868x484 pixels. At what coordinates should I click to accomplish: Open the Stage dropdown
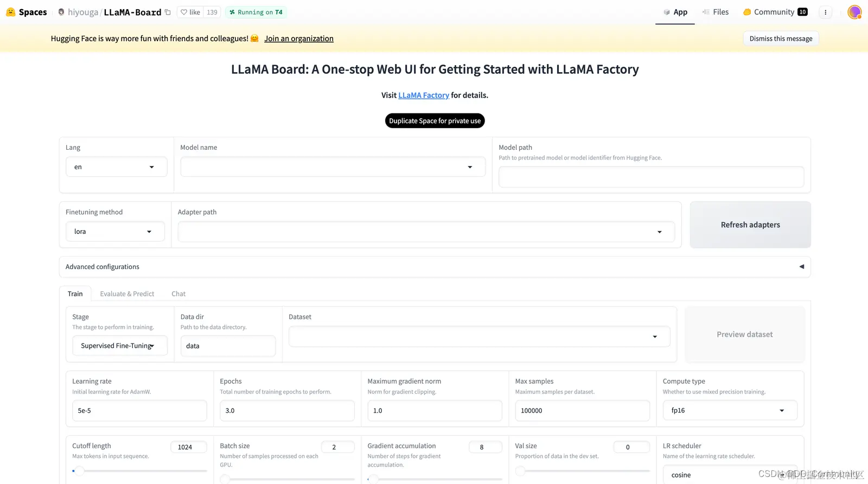[120, 346]
